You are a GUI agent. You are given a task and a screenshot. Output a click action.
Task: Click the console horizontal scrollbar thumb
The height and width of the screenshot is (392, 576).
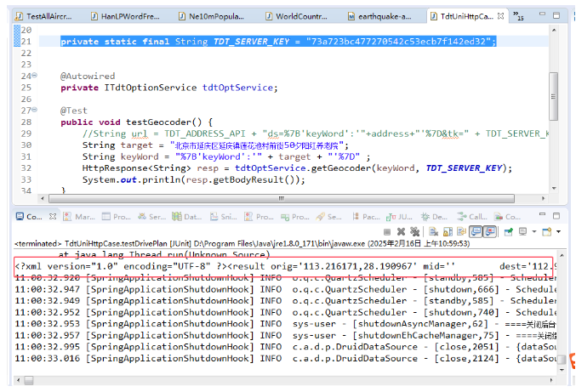point(29,381)
